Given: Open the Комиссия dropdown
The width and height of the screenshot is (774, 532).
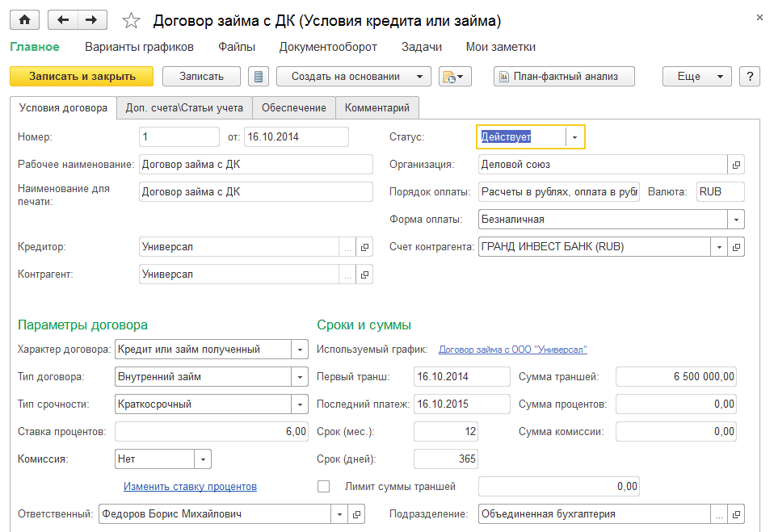Looking at the screenshot, I should [x=202, y=459].
